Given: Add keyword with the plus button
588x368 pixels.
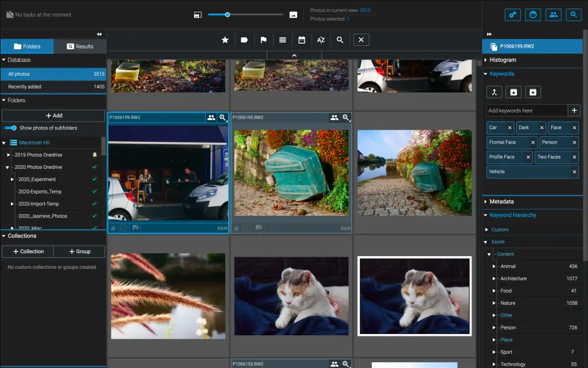Looking at the screenshot, I should pyautogui.click(x=574, y=110).
